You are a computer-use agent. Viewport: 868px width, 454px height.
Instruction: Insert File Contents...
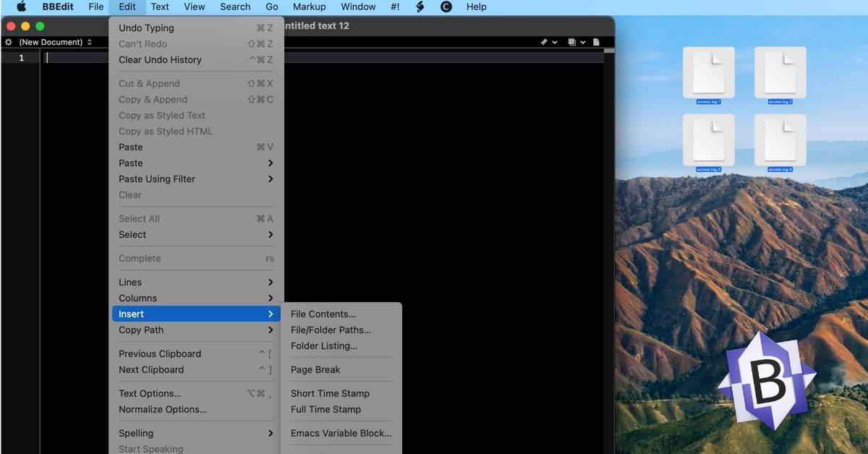pyautogui.click(x=341, y=314)
